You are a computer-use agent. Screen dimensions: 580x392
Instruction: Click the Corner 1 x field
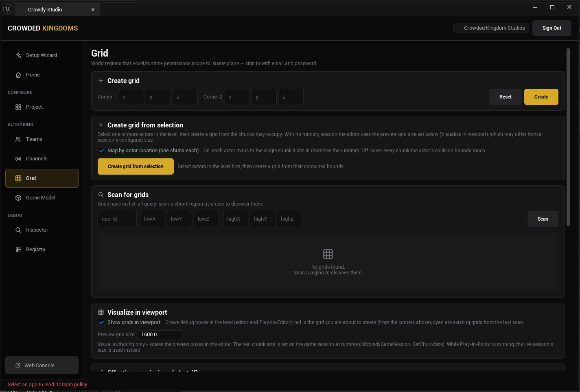click(x=131, y=97)
